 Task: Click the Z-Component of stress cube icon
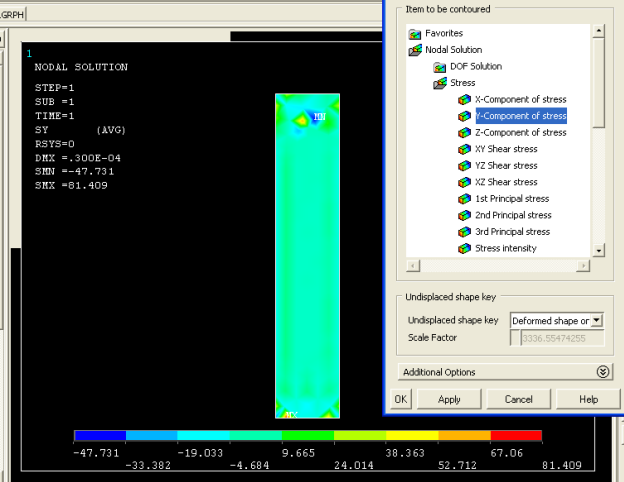(x=464, y=133)
